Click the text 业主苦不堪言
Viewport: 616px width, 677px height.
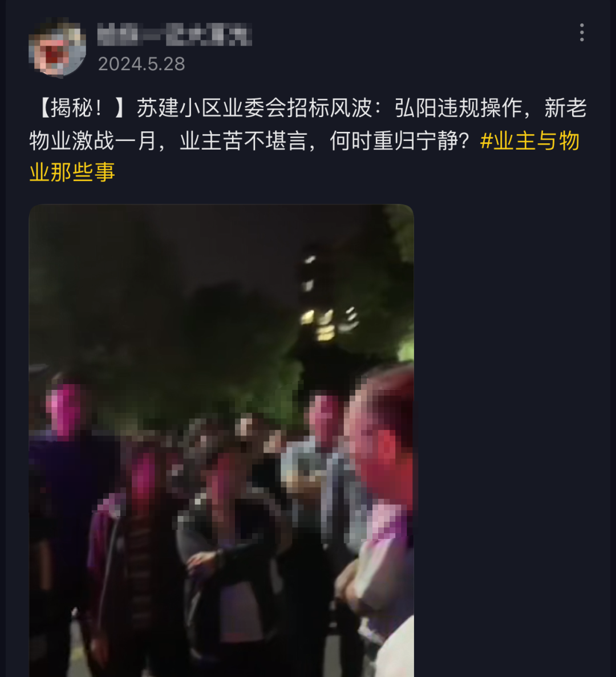tap(244, 141)
